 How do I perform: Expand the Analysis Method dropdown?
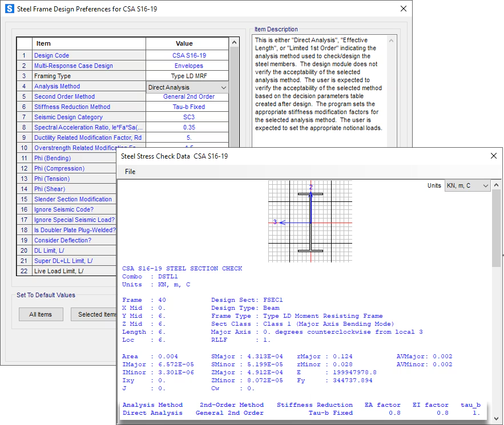223,87
